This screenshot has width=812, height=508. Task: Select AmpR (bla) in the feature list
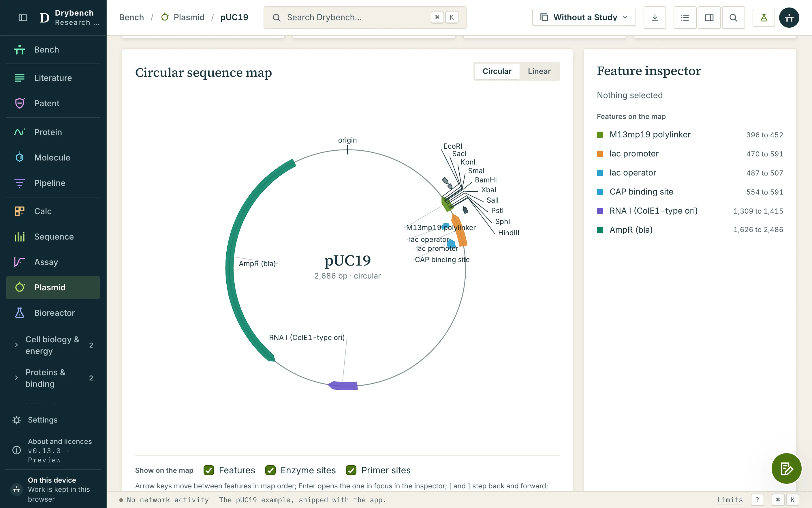[690, 230]
